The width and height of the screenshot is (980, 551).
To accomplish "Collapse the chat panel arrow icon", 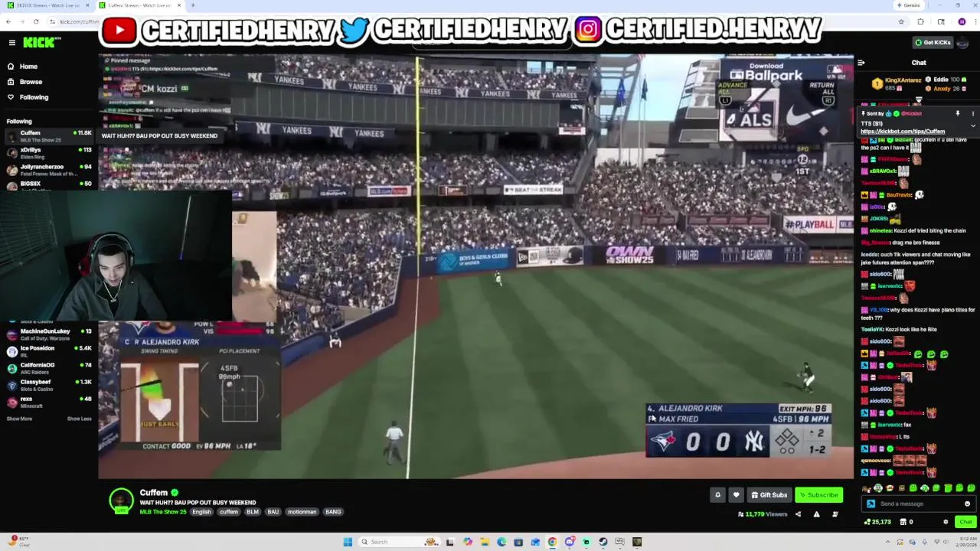I will pyautogui.click(x=861, y=63).
